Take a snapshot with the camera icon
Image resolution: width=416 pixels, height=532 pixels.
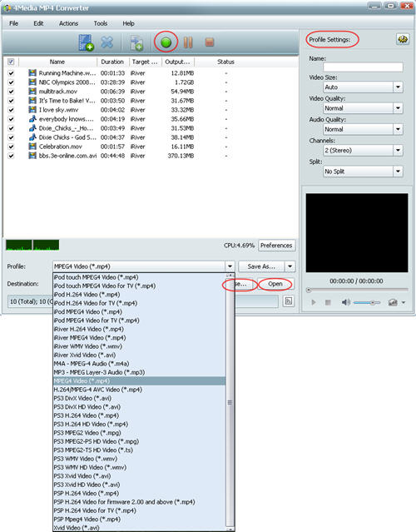pos(393,302)
